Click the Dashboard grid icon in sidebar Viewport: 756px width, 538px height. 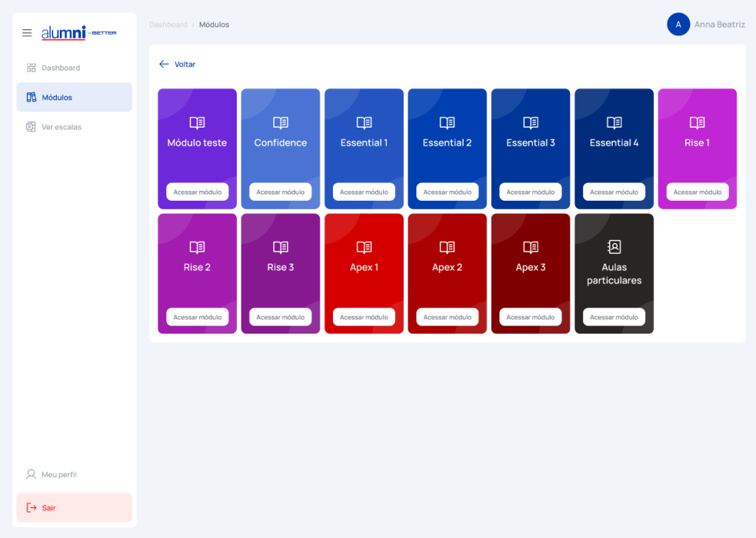31,68
